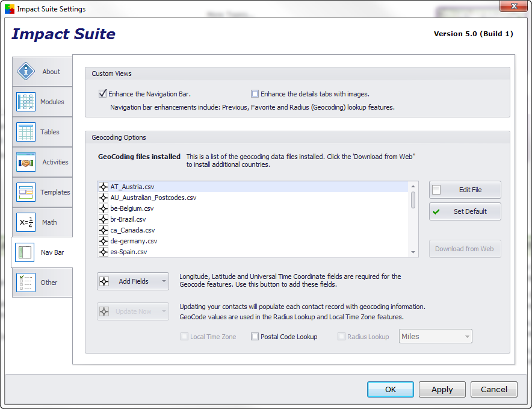Tick the Postal Code Lookup checkbox
The height and width of the screenshot is (409, 532).
point(255,337)
